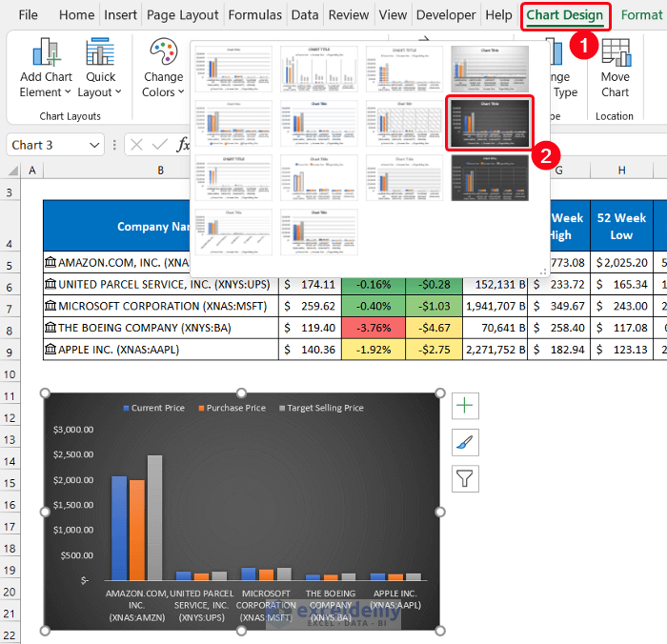667x644 pixels.
Task: Select column B header
Action: [x=160, y=171]
